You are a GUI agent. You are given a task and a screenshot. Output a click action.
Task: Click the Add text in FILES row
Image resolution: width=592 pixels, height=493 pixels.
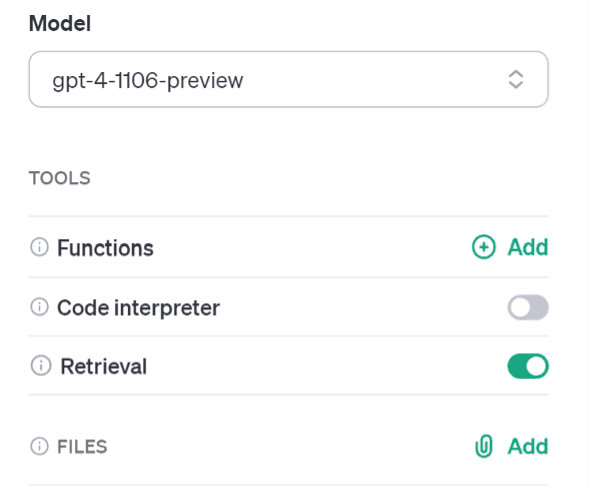527,446
